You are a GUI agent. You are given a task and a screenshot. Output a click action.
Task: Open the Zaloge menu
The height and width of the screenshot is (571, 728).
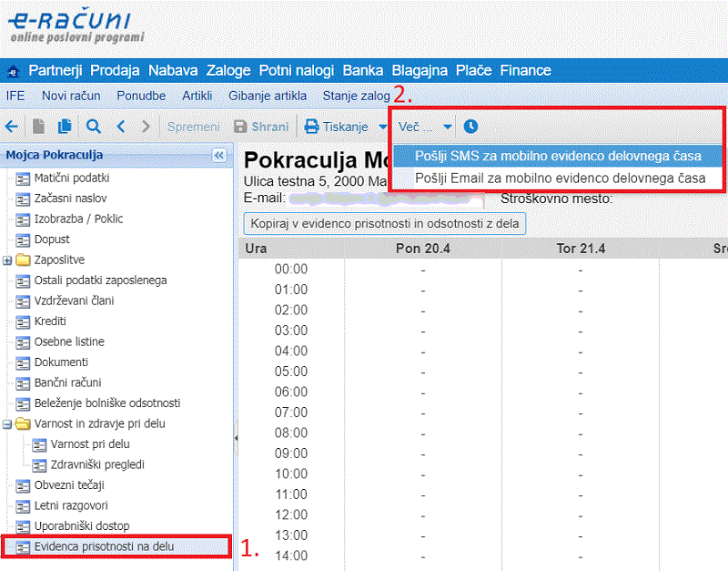tap(228, 71)
